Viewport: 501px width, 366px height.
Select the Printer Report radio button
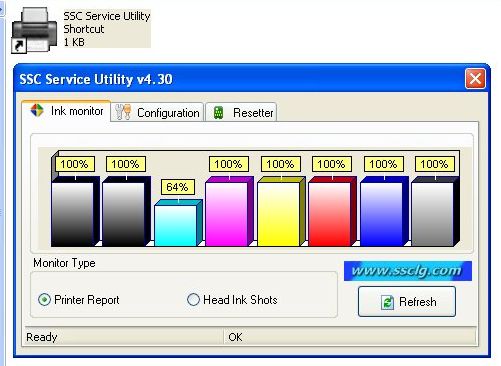(44, 300)
